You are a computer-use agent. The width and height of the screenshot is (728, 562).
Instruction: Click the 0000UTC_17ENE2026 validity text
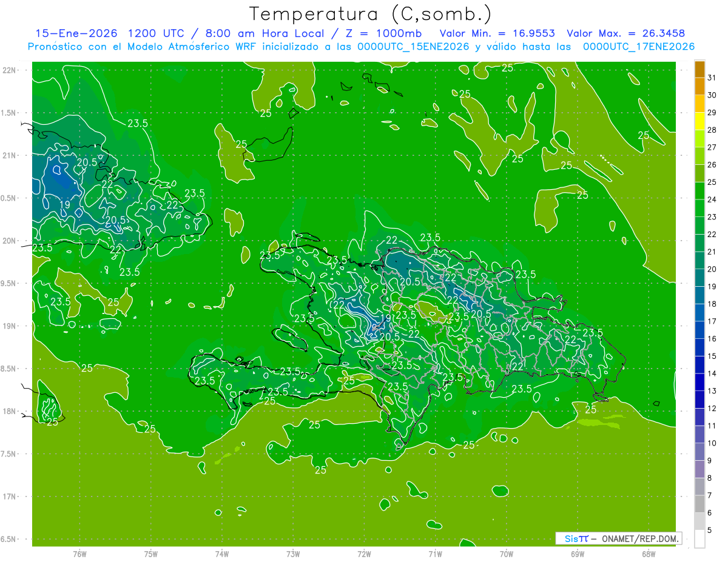click(x=639, y=47)
